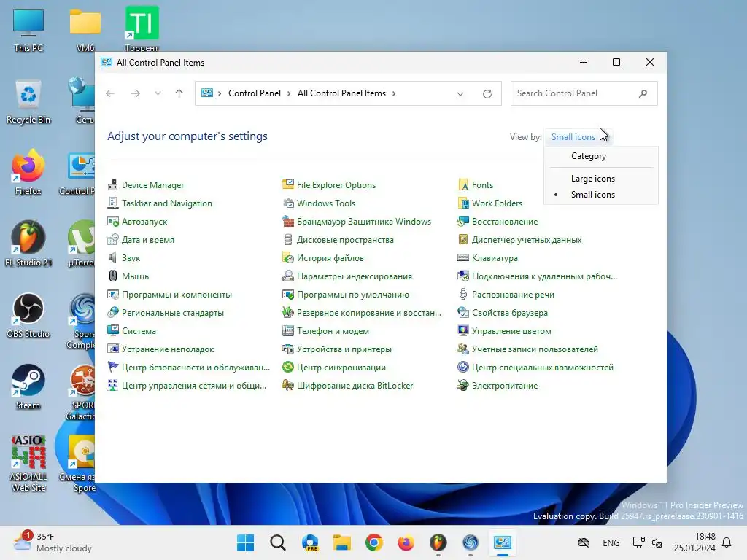This screenshot has height=560, width=747.
Task: Open Телефон и модем link
Action: [x=333, y=331]
